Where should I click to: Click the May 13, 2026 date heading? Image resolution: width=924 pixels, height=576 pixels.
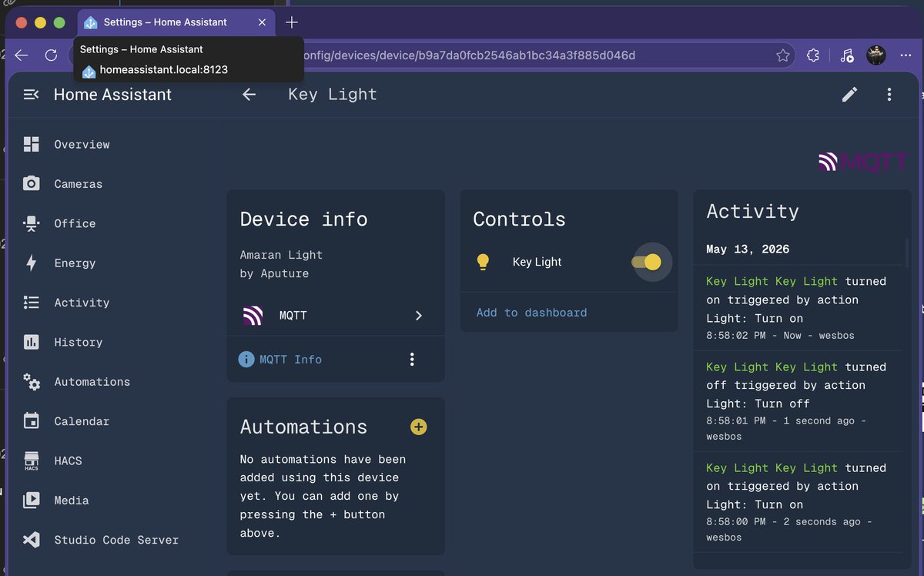point(748,249)
